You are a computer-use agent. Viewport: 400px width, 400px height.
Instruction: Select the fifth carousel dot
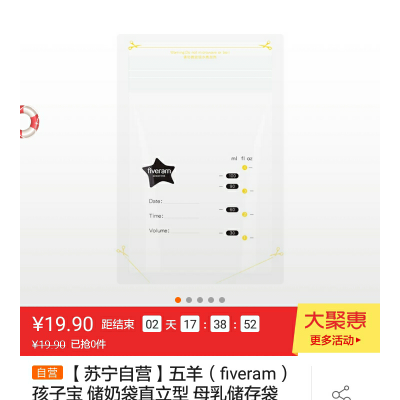tap(222, 300)
